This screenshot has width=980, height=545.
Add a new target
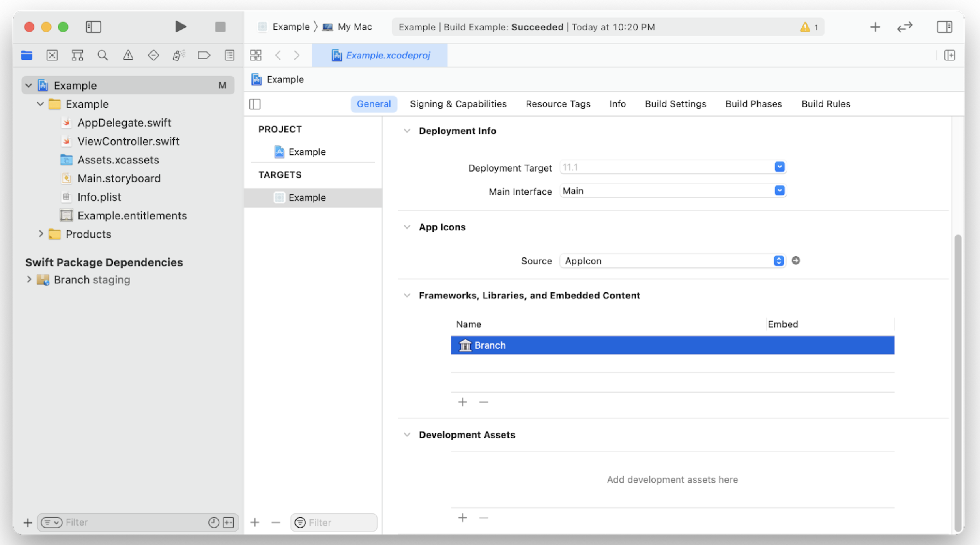coord(255,522)
